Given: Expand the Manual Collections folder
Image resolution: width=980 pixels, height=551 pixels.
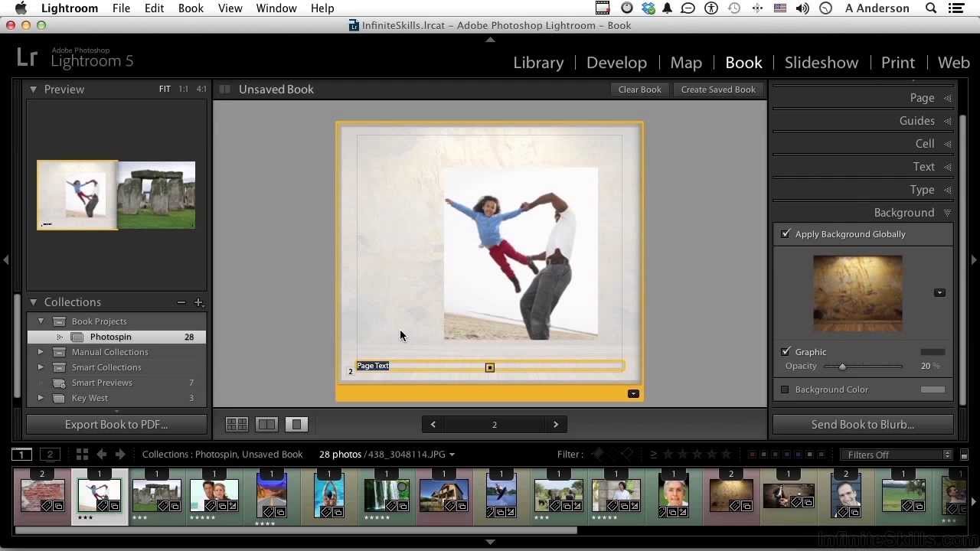Looking at the screenshot, I should point(41,352).
